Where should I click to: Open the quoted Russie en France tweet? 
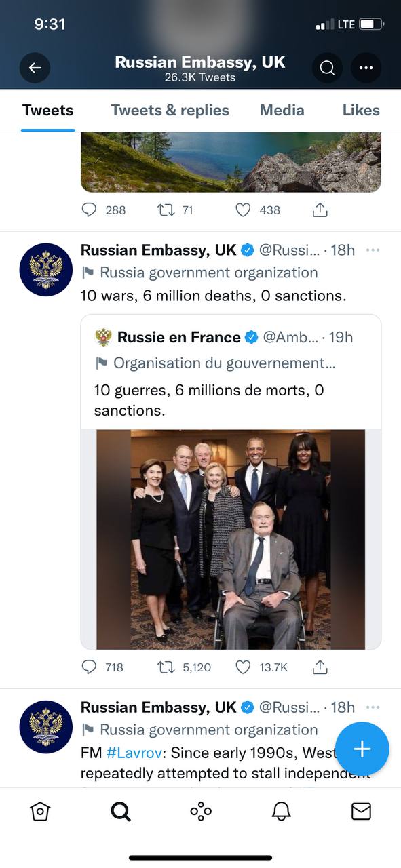[231, 372]
